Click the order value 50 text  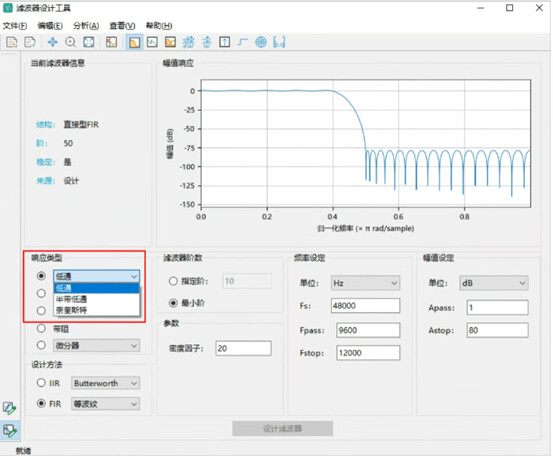(68, 144)
